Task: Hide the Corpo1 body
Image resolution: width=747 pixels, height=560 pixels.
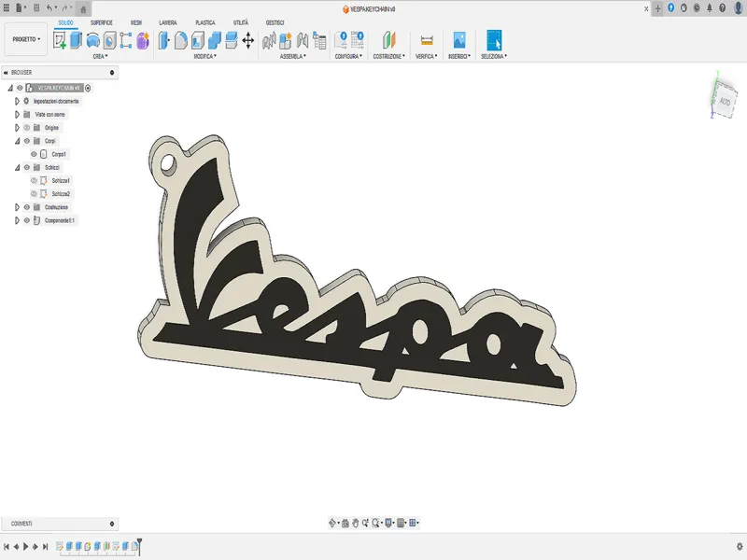Action: [x=34, y=154]
